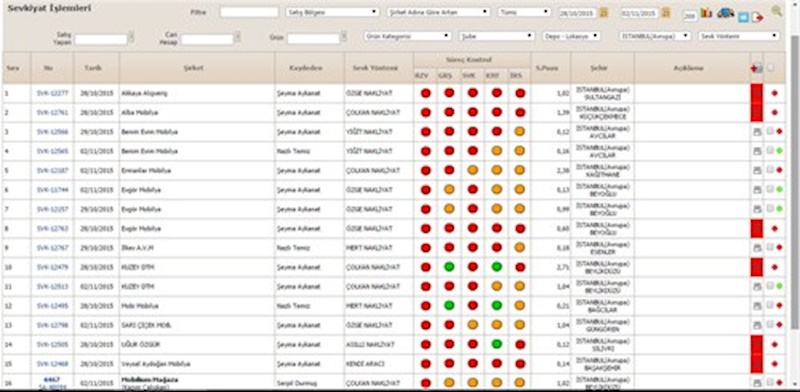Click the record count field showing 200
800x392 pixels.
(x=690, y=16)
